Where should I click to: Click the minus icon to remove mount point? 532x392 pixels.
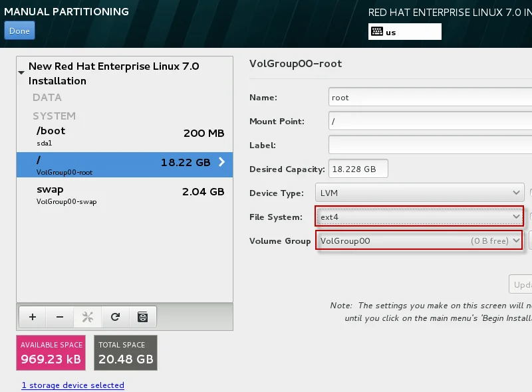60,317
